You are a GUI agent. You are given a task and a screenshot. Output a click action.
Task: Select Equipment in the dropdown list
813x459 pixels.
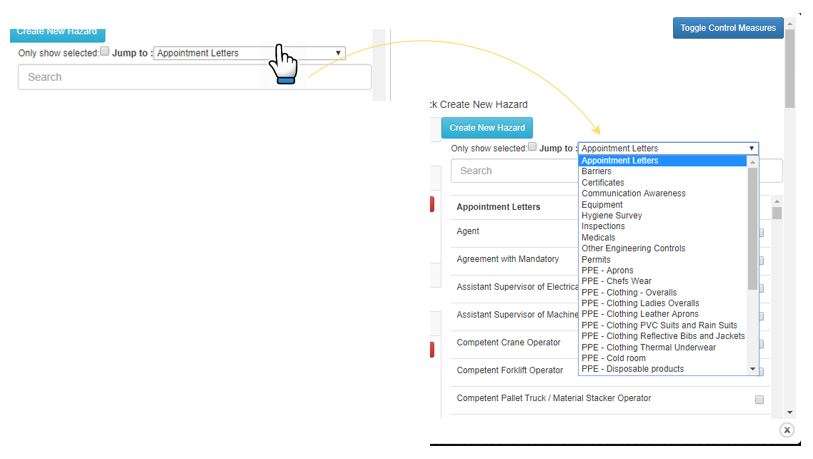pos(602,205)
